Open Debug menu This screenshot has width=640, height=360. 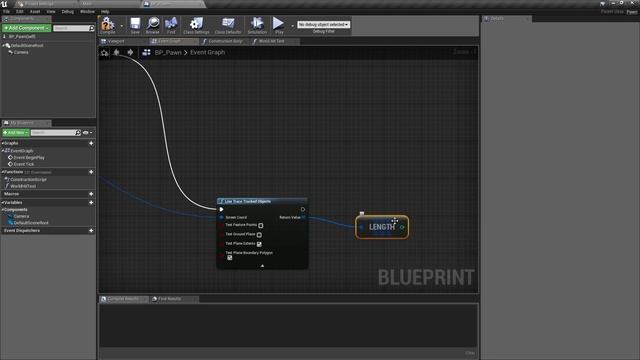coord(68,11)
